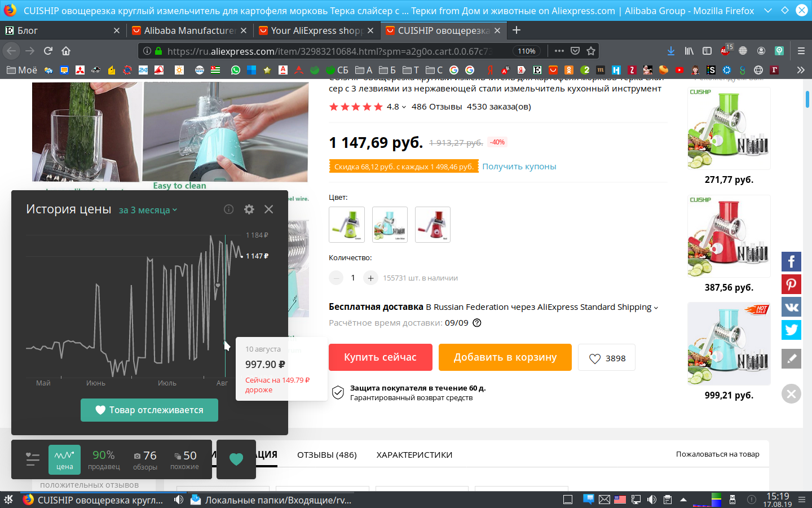Bookmark this page with star icon

point(591,51)
